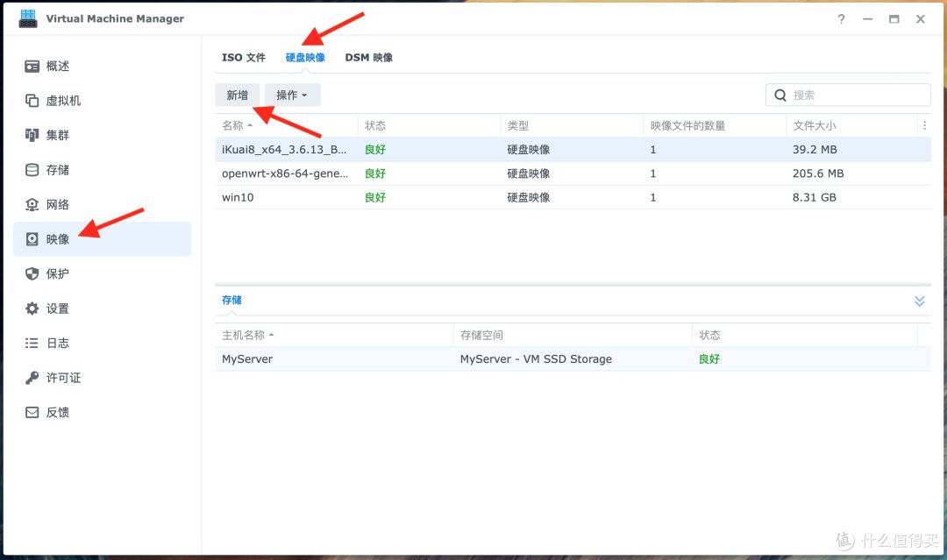The width and height of the screenshot is (947, 560).
Task: Open the 集群 (Cluster) panel
Action: (x=57, y=134)
